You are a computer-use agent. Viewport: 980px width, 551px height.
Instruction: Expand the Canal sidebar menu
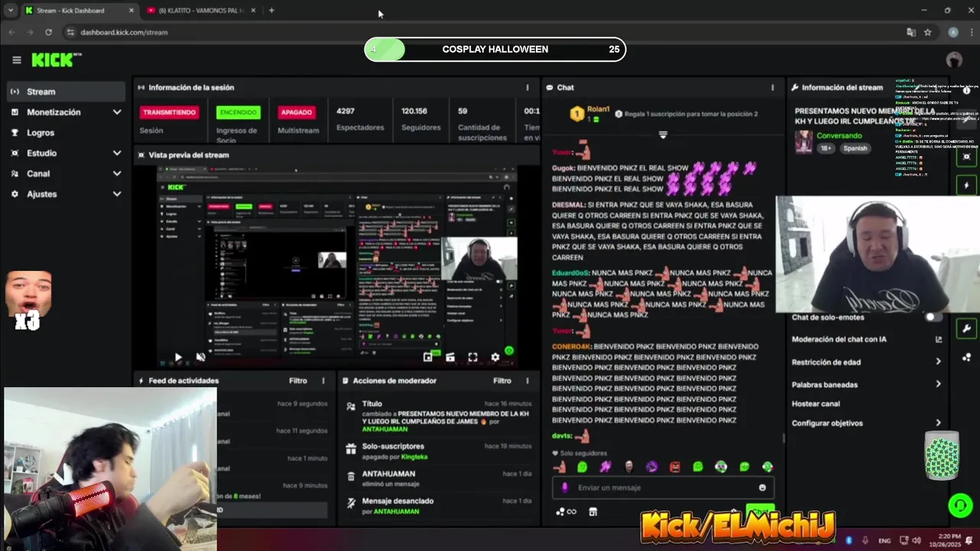[65, 174]
